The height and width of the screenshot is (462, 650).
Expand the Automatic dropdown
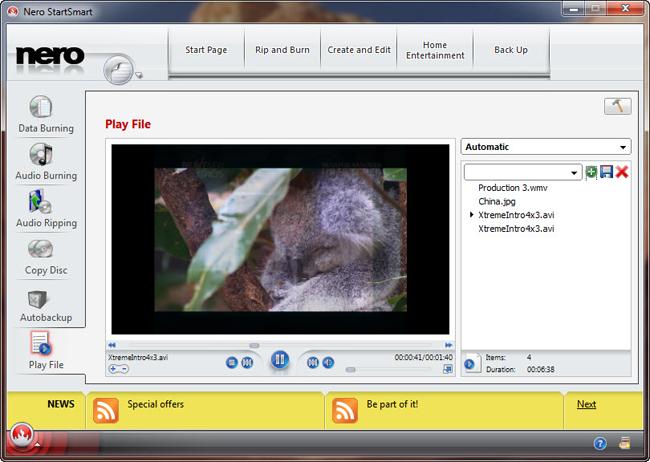624,147
